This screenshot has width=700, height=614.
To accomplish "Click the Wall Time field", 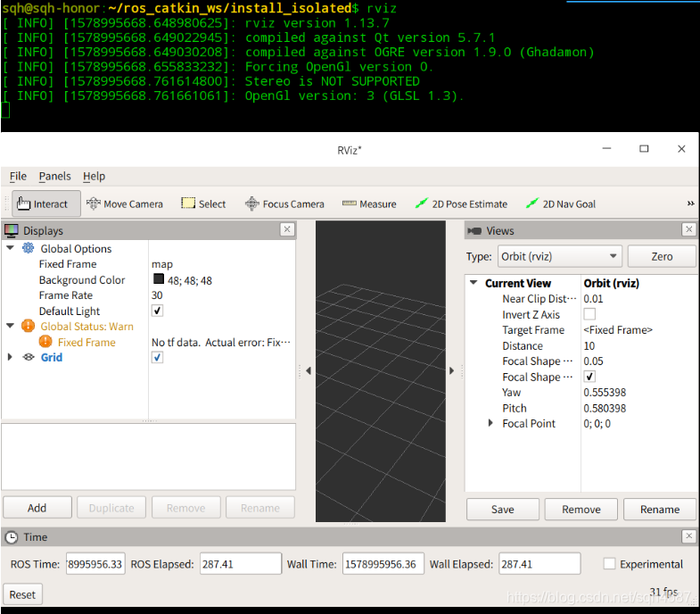I will 383,563.
